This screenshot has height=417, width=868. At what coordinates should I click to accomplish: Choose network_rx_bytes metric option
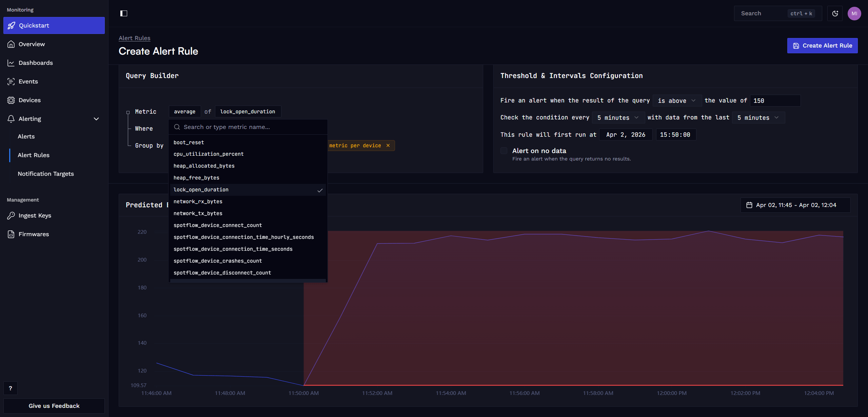coord(198,202)
